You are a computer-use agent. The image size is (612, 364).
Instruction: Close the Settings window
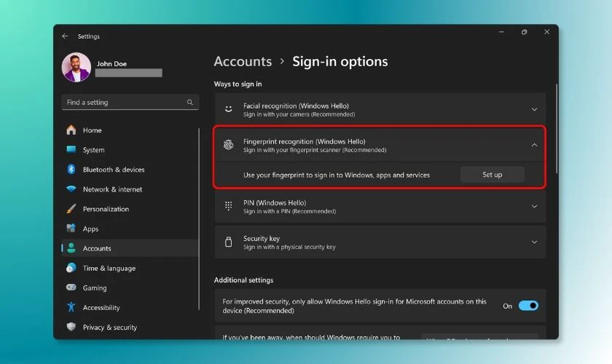coord(546,32)
